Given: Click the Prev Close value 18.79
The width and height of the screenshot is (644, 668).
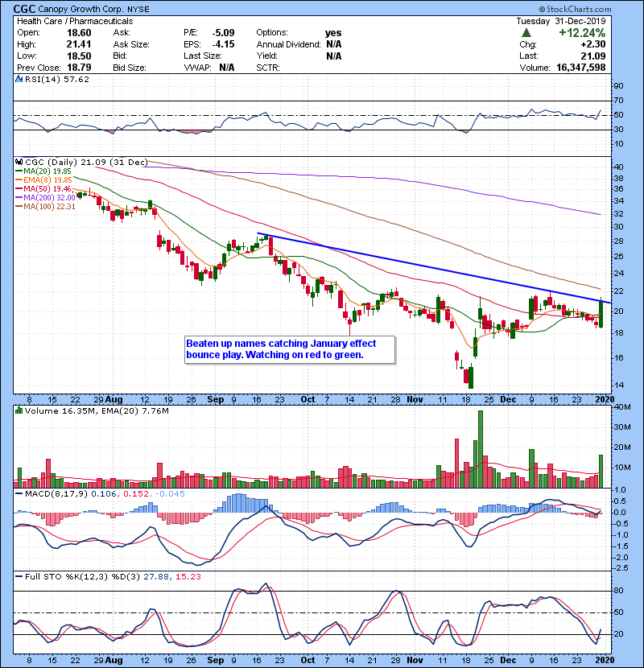Looking at the screenshot, I should click(79, 68).
